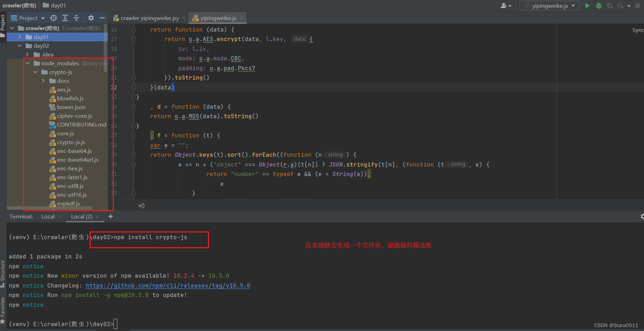644x331 pixels.
Task: Switch to crawler yipingweike.py tab
Action: (x=150, y=18)
